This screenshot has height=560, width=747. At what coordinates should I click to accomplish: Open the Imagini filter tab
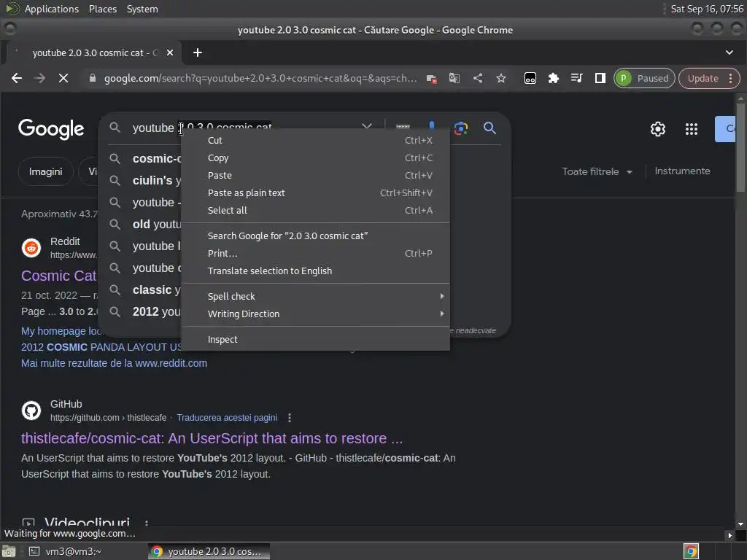coord(46,171)
